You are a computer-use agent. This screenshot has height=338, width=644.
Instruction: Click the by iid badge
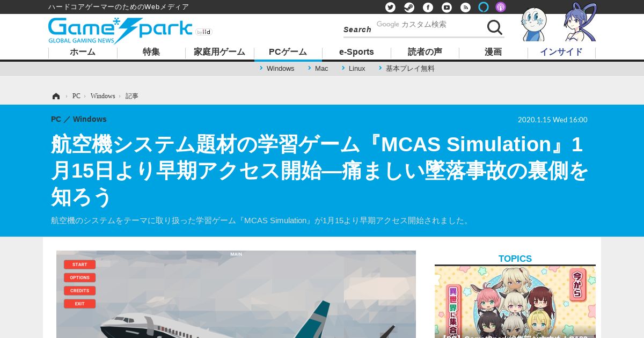tap(204, 32)
